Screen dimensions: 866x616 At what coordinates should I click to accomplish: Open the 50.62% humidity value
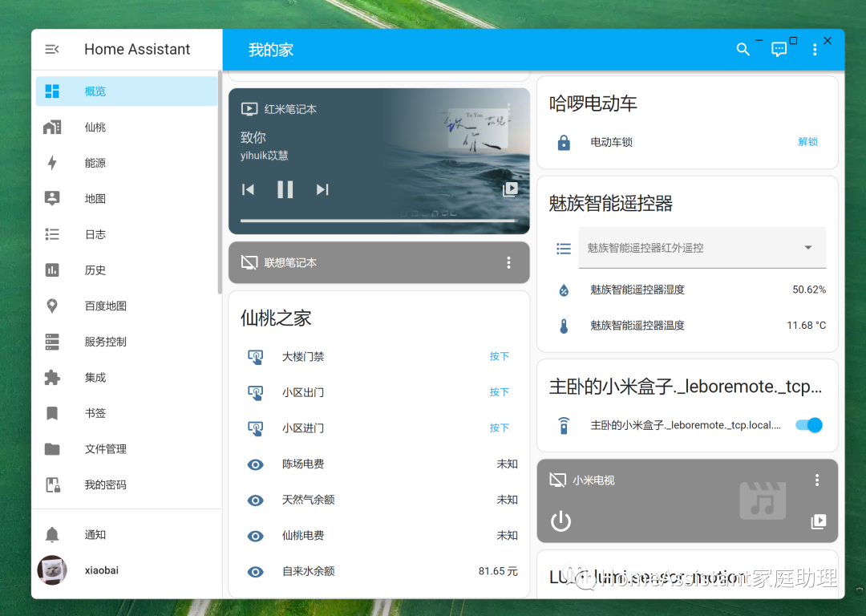point(809,290)
